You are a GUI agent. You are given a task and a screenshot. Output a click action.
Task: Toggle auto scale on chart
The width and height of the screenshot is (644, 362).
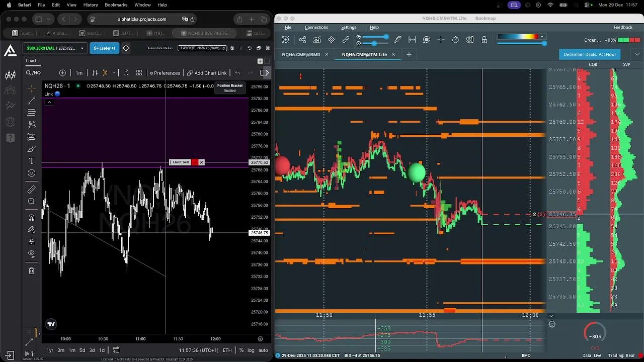tap(263, 350)
